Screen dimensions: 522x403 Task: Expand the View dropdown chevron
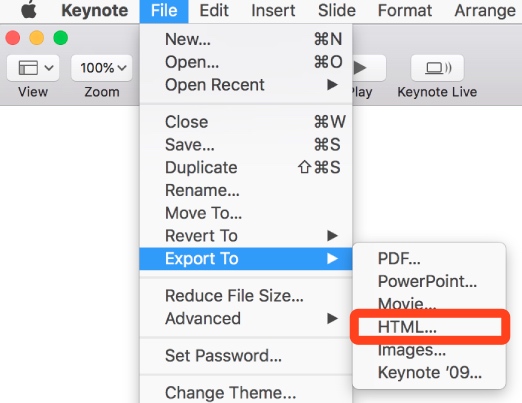click(49, 68)
